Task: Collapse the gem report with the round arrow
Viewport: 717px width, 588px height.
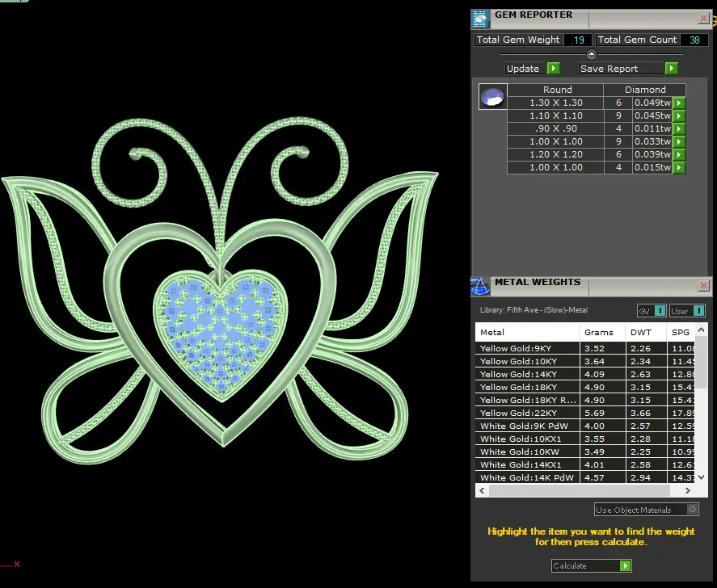Action: pyautogui.click(x=591, y=54)
